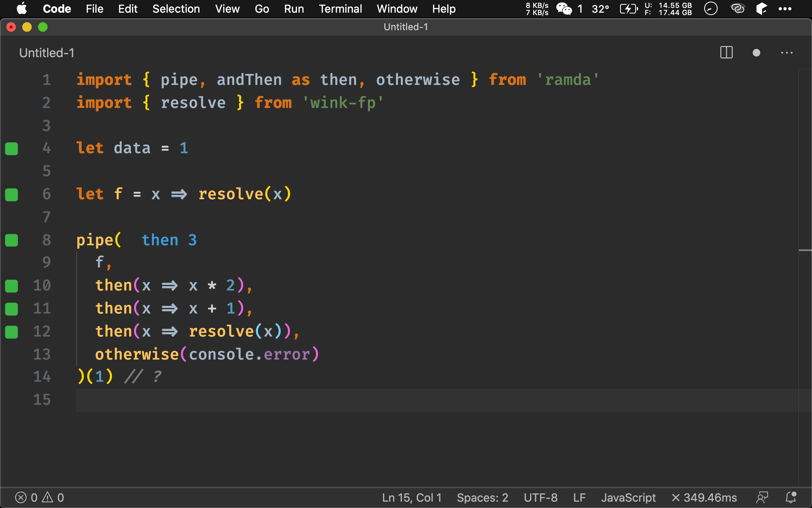This screenshot has width=812, height=508.
Task: Split the editor to the right
Action: click(x=726, y=52)
